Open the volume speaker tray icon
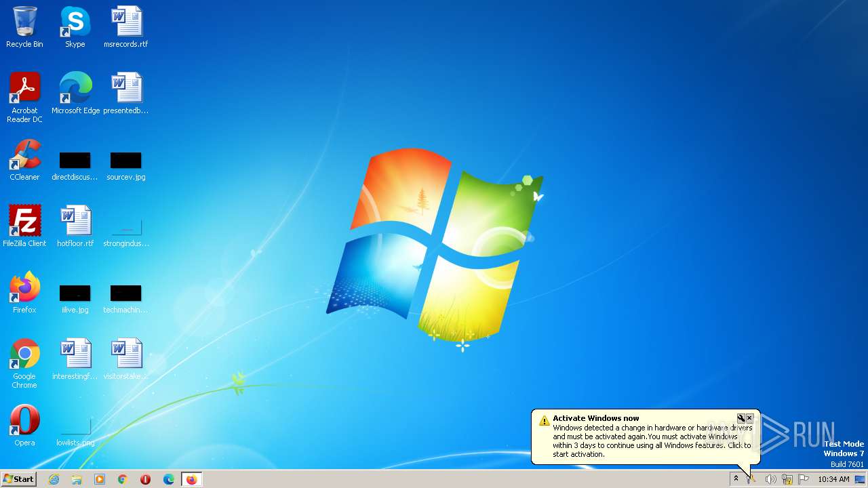The height and width of the screenshot is (488, 868). pos(770,479)
